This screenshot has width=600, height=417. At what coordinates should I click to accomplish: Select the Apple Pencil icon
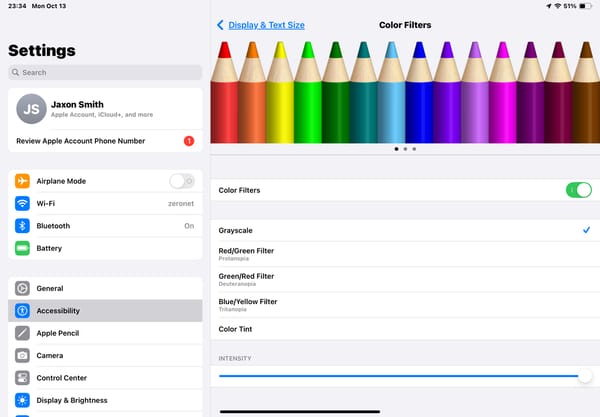[x=22, y=333]
